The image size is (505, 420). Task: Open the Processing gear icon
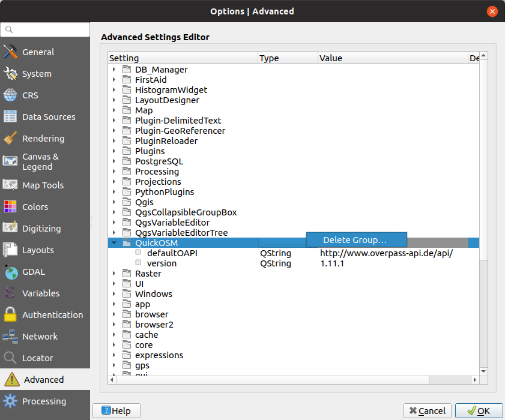[10, 401]
